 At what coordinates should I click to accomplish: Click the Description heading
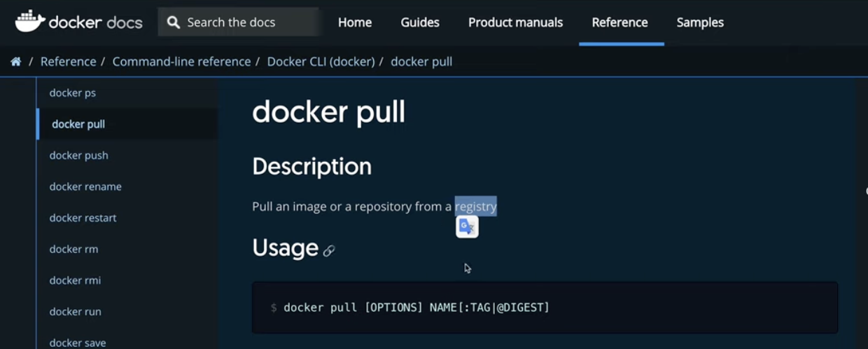pyautogui.click(x=312, y=167)
